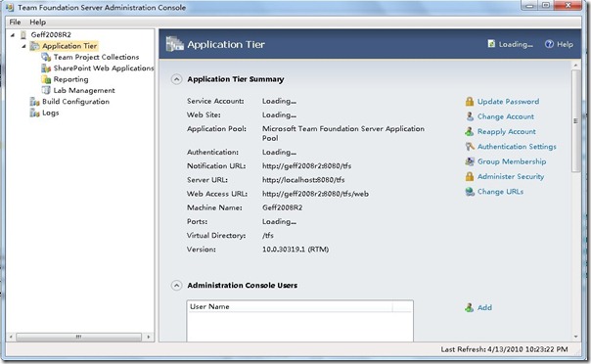
Task: Click the Reporting folder icon
Action: point(46,79)
